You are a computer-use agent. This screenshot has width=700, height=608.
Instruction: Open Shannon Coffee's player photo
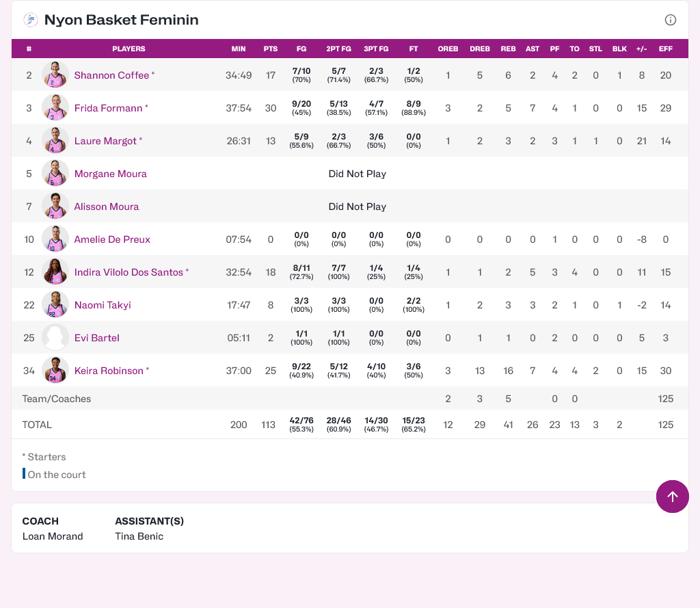point(55,75)
